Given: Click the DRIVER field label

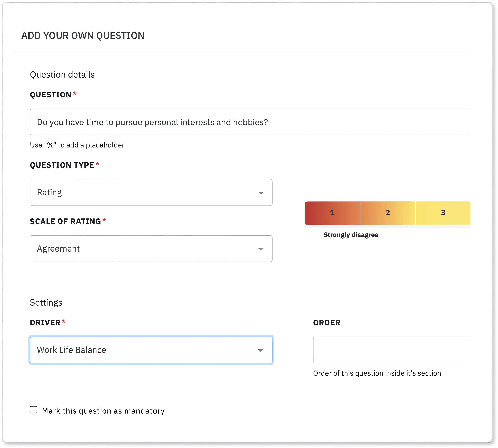Looking at the screenshot, I should coord(45,323).
